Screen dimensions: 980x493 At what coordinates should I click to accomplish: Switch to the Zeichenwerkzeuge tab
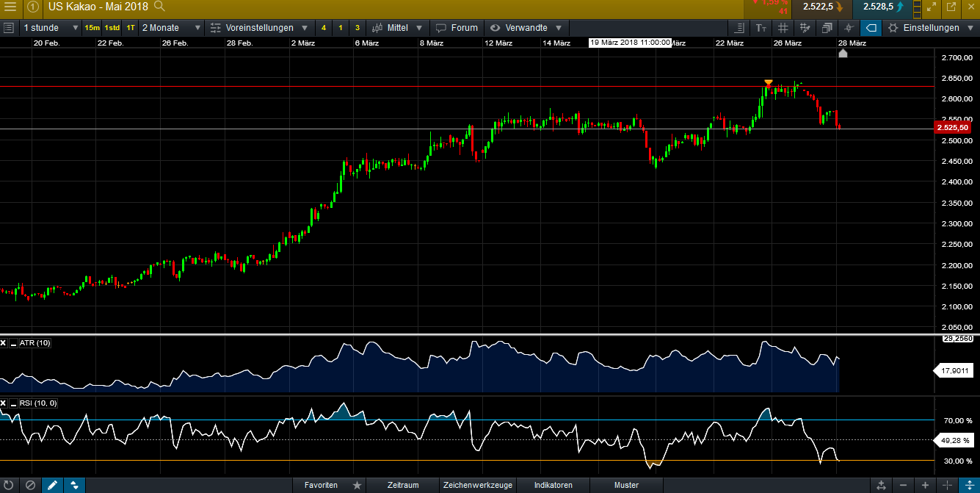[477, 485]
